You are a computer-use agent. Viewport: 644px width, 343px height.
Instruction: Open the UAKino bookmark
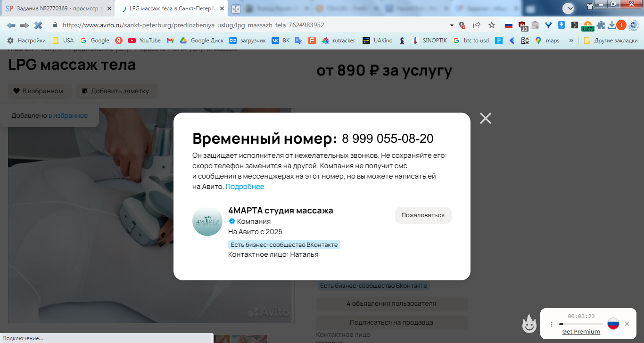click(378, 41)
